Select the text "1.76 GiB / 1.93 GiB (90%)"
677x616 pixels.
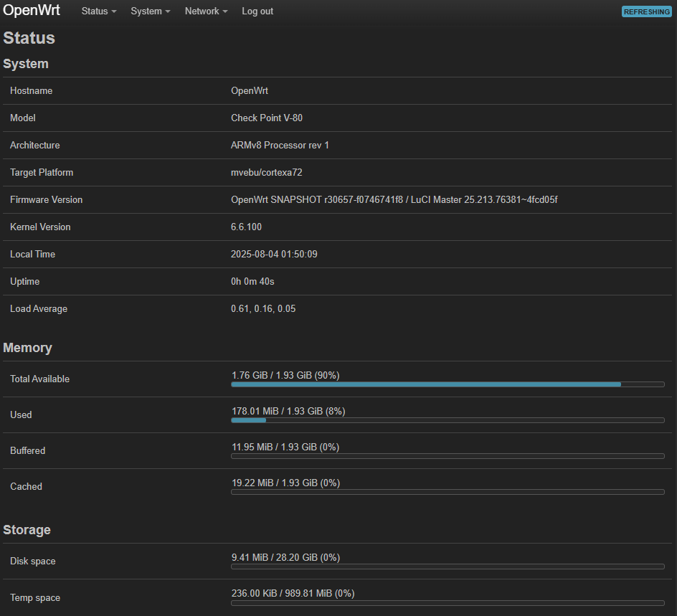pos(285,375)
